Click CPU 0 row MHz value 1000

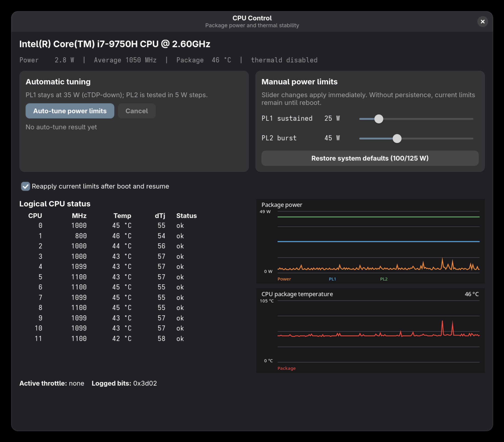(x=79, y=225)
